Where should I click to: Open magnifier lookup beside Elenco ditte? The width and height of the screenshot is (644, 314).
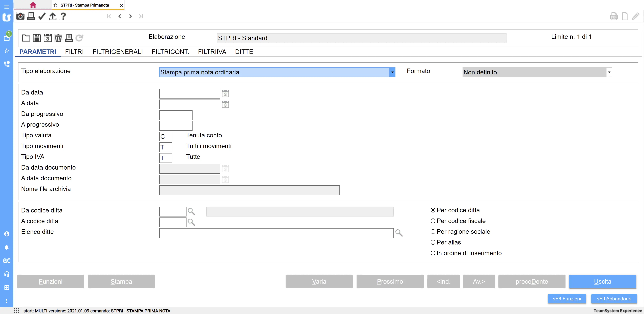[399, 233]
